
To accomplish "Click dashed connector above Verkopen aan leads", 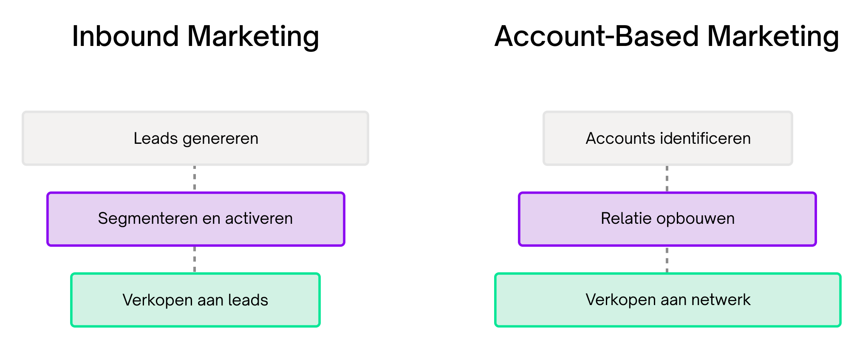I will (x=195, y=260).
